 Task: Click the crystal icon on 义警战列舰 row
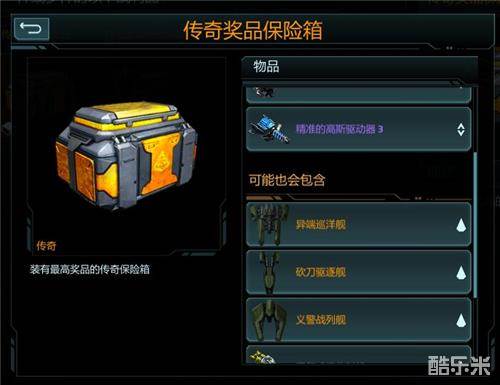(x=461, y=321)
